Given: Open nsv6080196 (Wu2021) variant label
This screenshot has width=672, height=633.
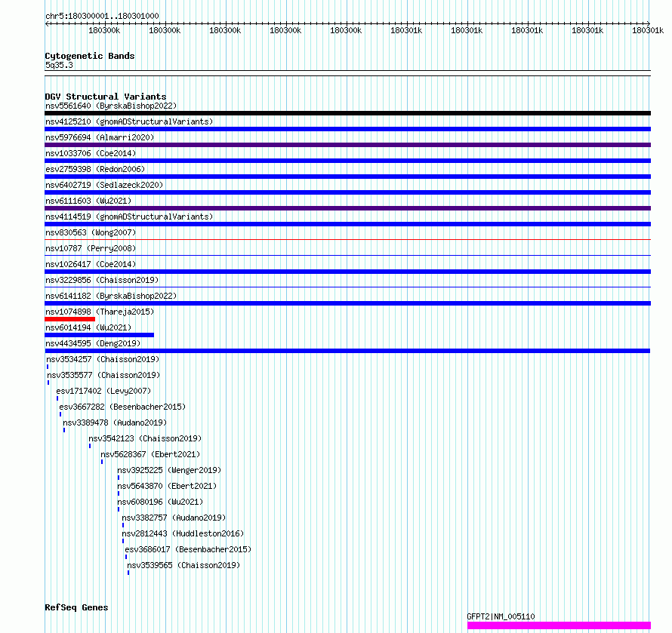Looking at the screenshot, I should click(x=160, y=502).
